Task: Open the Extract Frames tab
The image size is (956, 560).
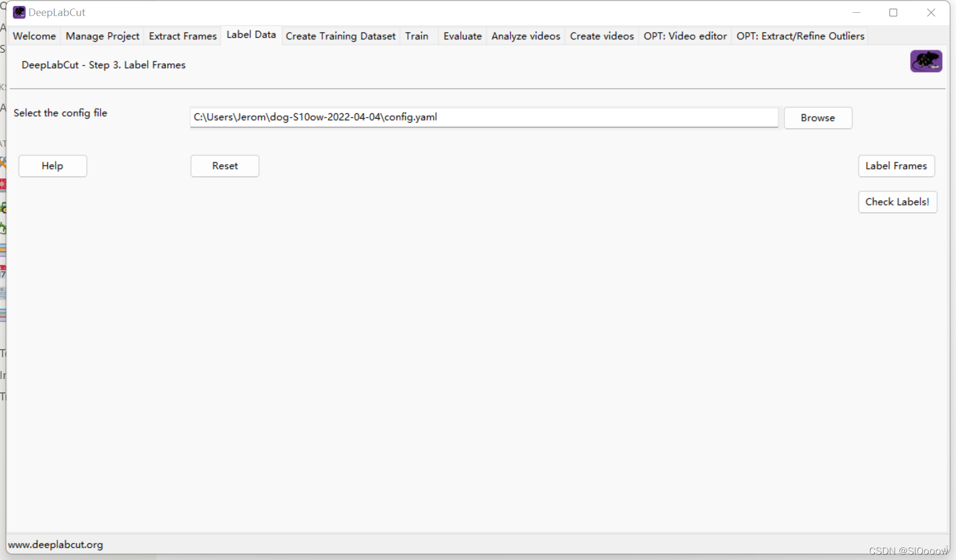Action: point(183,36)
